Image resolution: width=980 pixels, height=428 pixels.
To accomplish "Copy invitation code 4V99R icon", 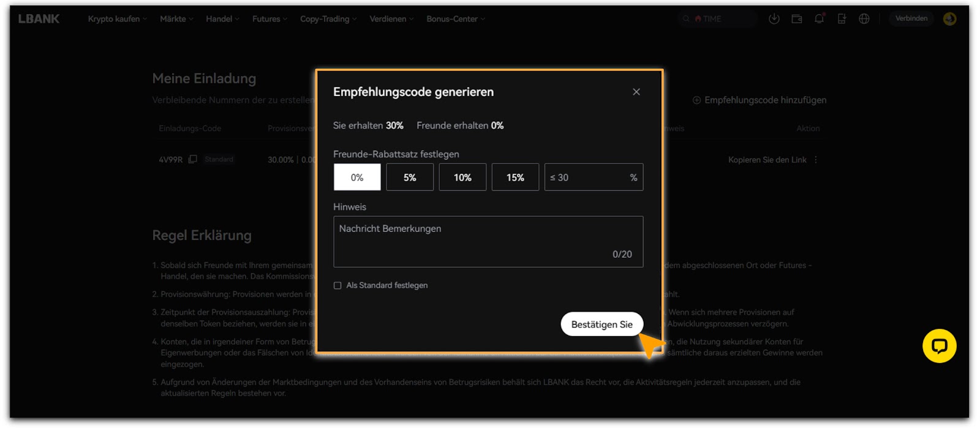I will pyautogui.click(x=193, y=159).
